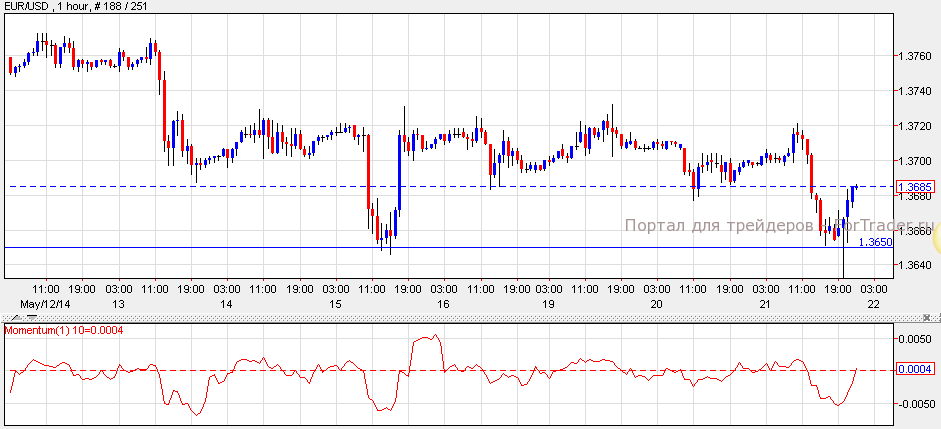Screen dimensions: 941x429
Task: Select the red 1.3685 current price label
Action: click(915, 187)
